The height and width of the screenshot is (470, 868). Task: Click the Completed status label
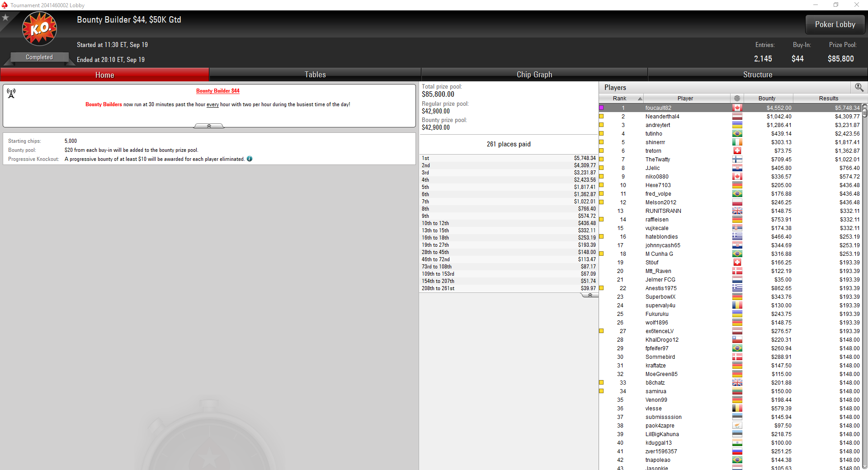39,57
